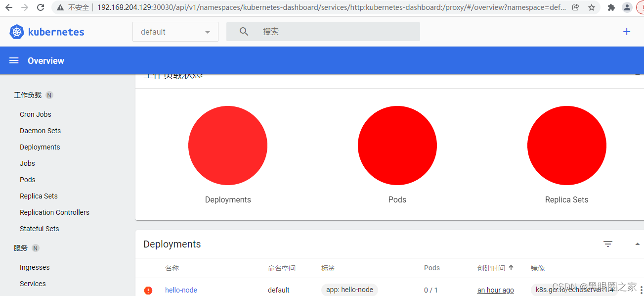
Task: Click the Pods chart label
Action: [397, 199]
